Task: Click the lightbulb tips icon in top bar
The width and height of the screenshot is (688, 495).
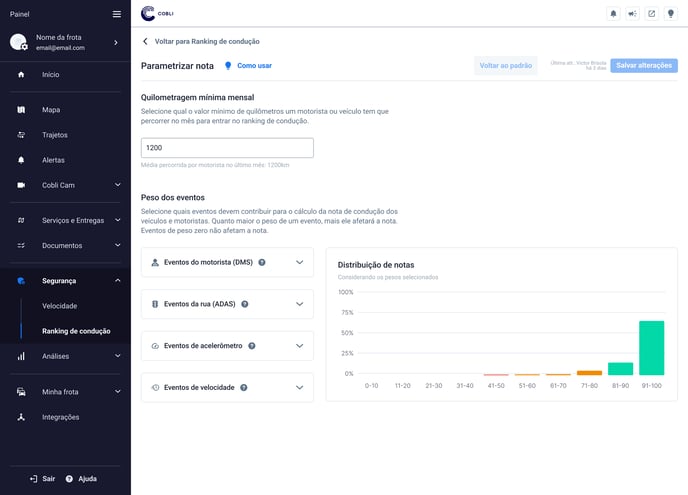Action: (670, 14)
